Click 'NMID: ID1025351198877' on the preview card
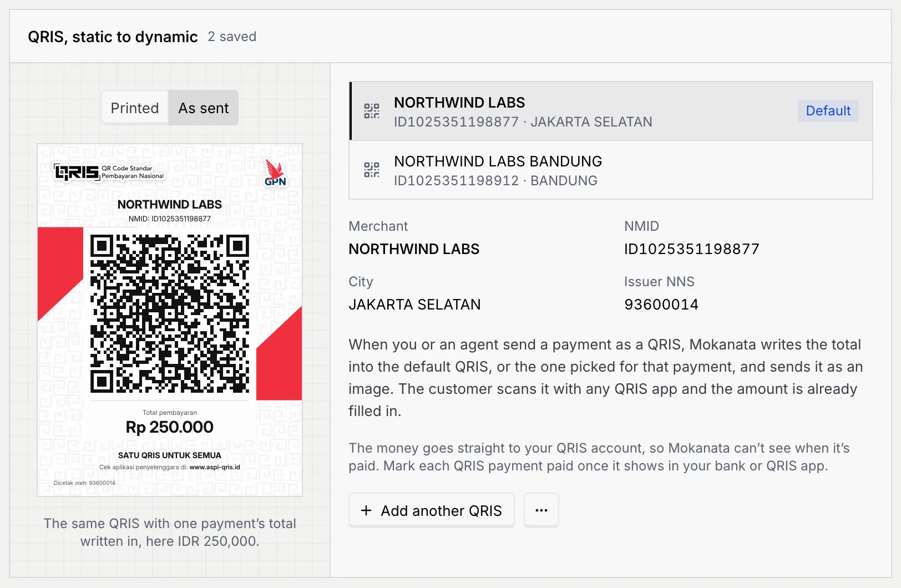This screenshot has height=588, width=901. (x=170, y=219)
